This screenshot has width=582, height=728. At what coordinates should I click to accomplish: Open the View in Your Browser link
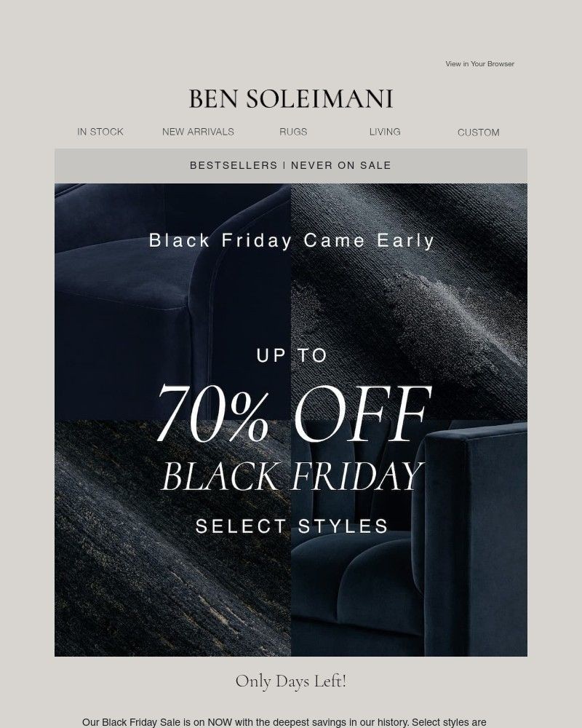pos(479,64)
